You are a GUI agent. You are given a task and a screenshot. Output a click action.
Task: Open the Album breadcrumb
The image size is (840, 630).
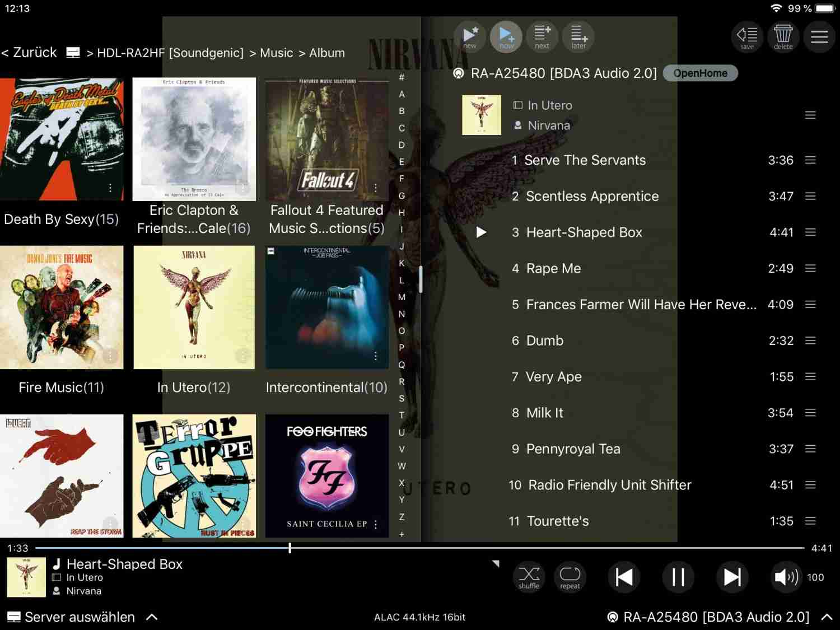coord(327,53)
